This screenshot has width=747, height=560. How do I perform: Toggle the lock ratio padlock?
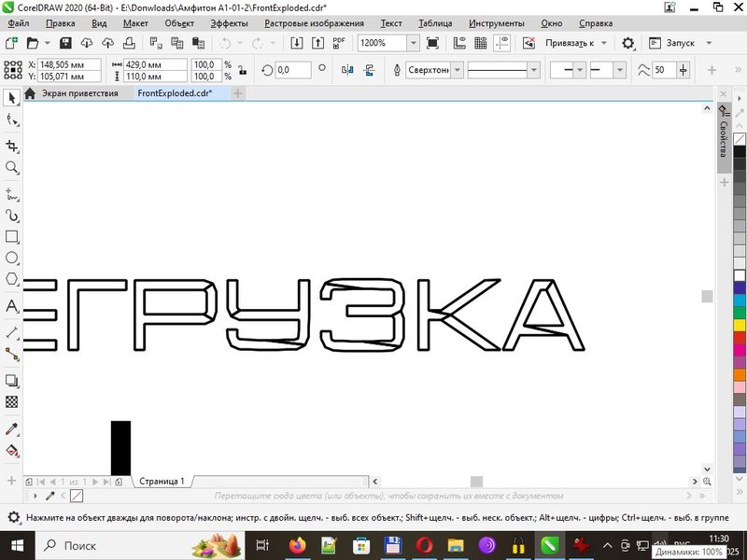(x=243, y=70)
